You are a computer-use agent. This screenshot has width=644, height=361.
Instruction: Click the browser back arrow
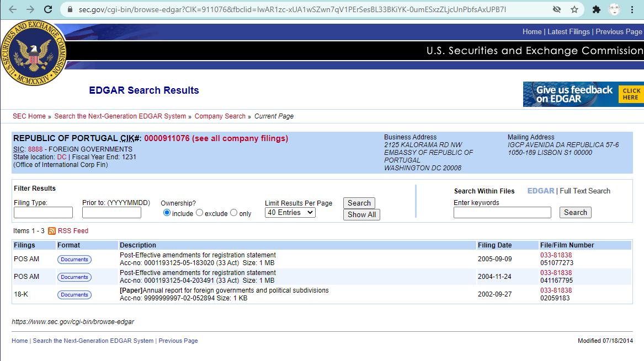coord(12,9)
